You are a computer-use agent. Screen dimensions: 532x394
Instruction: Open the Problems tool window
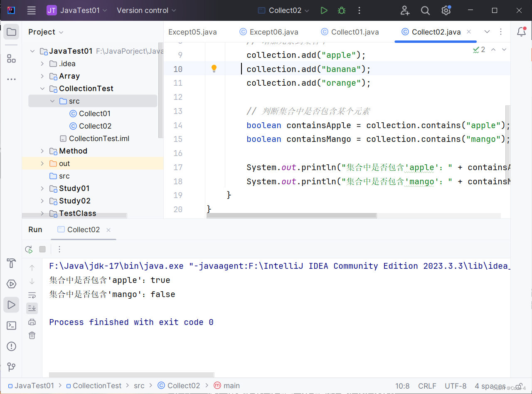pyautogui.click(x=12, y=346)
